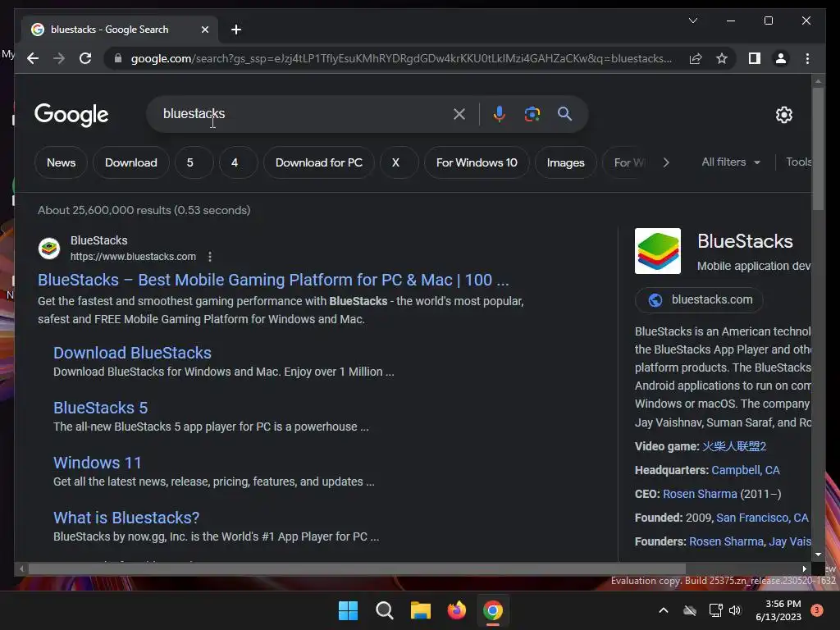Search by image with Google Lens
Image resolution: width=840 pixels, height=630 pixels.
[532, 113]
